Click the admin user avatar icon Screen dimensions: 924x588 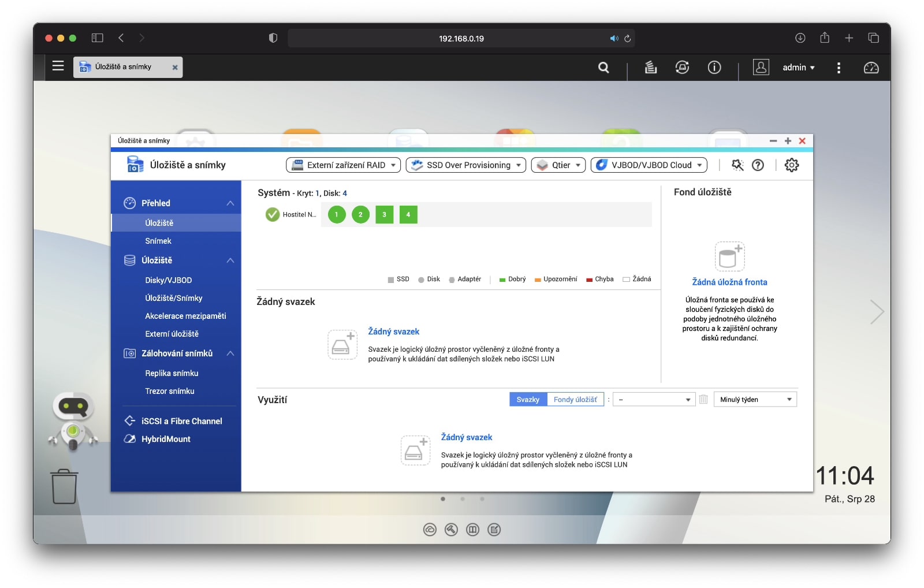[761, 67]
